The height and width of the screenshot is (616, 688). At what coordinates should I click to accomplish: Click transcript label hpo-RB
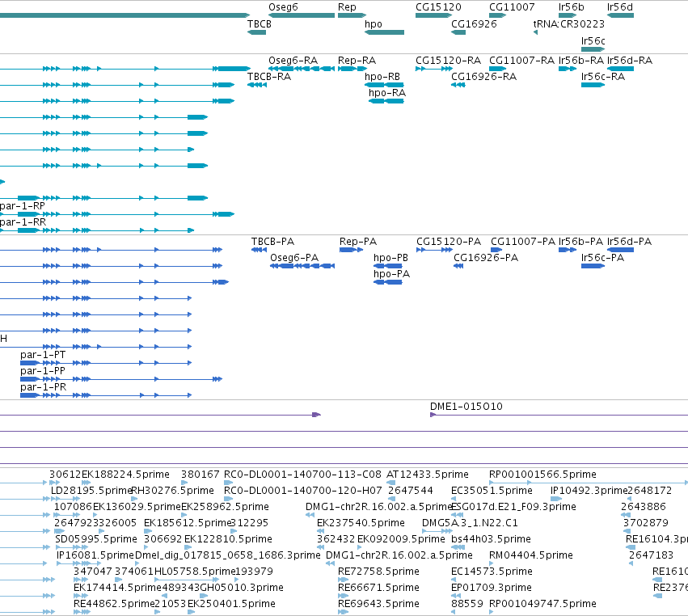[x=382, y=78]
